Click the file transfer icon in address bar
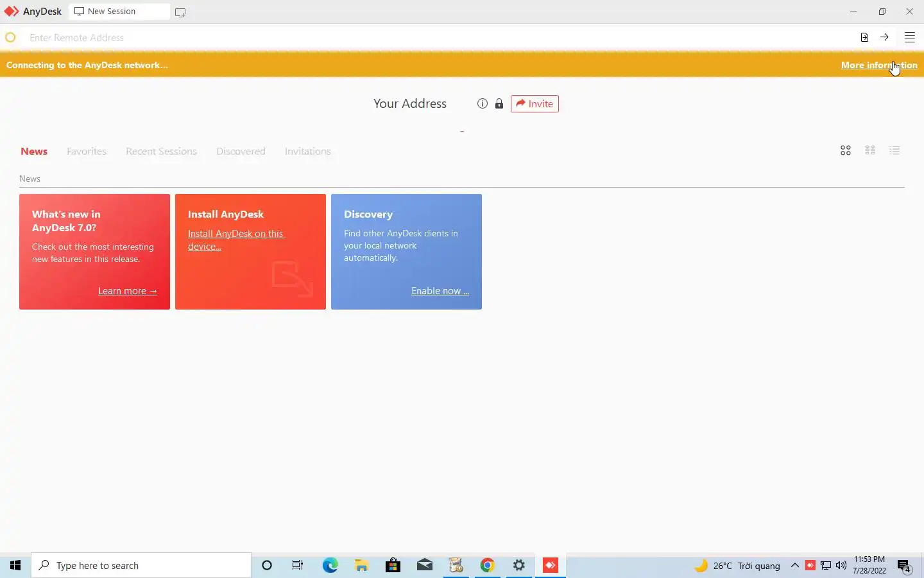 864,37
